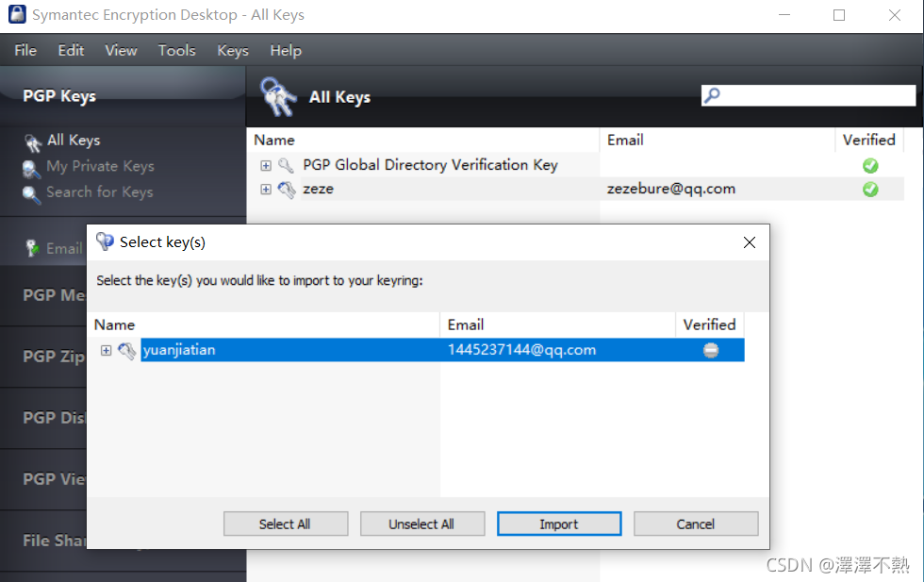Expand PGP Global Directory Verification Key

(x=266, y=166)
